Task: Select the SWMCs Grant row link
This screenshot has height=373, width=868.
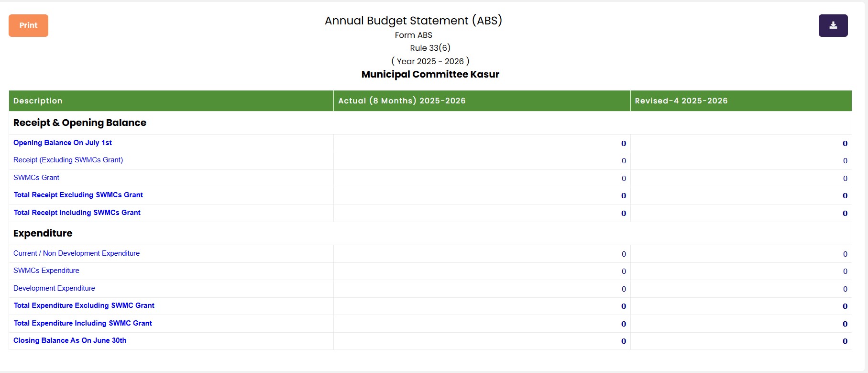Action: [x=36, y=178]
